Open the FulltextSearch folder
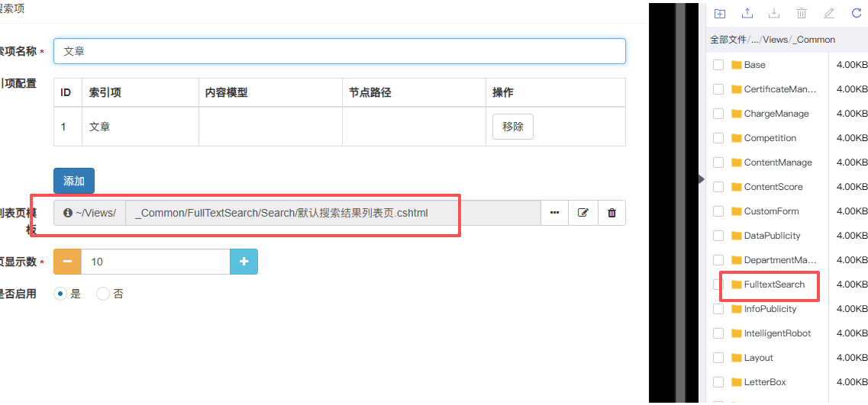 (x=773, y=284)
